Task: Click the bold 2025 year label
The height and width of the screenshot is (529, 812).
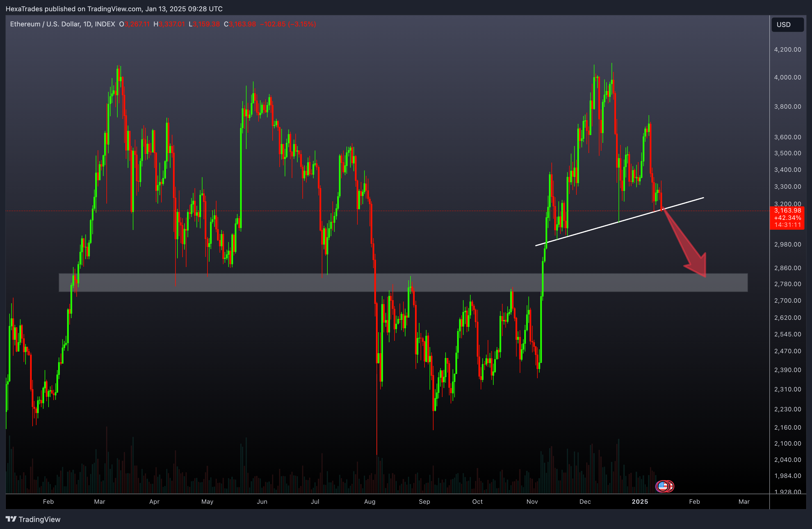Action: pos(640,502)
